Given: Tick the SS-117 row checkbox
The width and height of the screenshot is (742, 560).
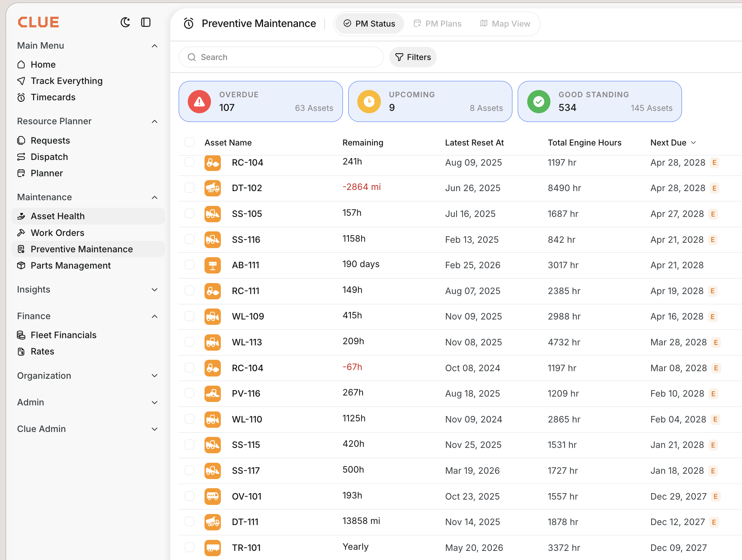Looking at the screenshot, I should pyautogui.click(x=189, y=470).
